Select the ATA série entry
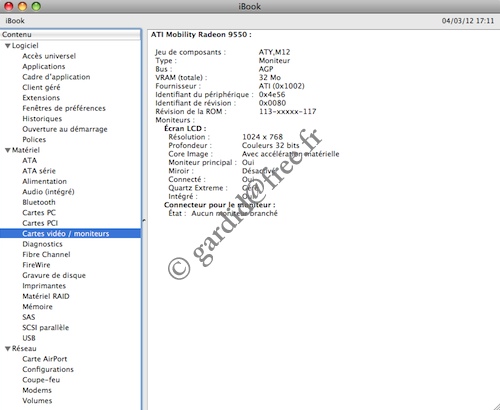The image size is (500, 410). pos(39,171)
